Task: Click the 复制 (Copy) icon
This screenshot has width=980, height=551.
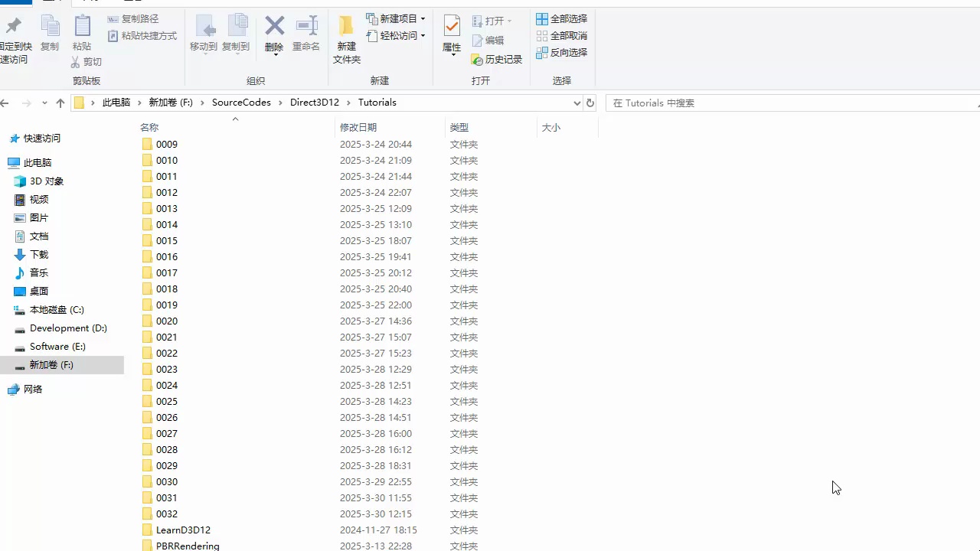Action: (50, 34)
